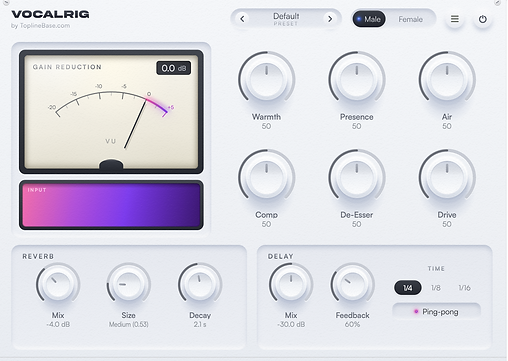Click the Presence value 50
The image size is (508, 361).
click(356, 126)
